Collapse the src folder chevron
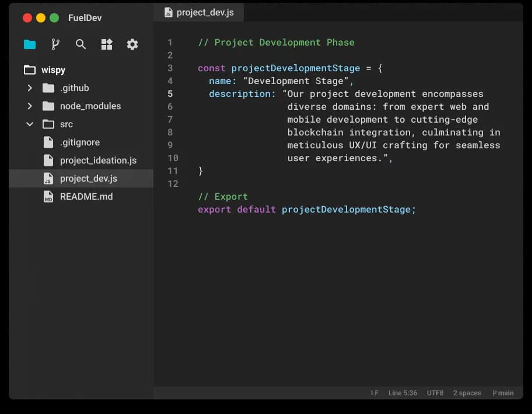The image size is (532, 414). (x=30, y=124)
